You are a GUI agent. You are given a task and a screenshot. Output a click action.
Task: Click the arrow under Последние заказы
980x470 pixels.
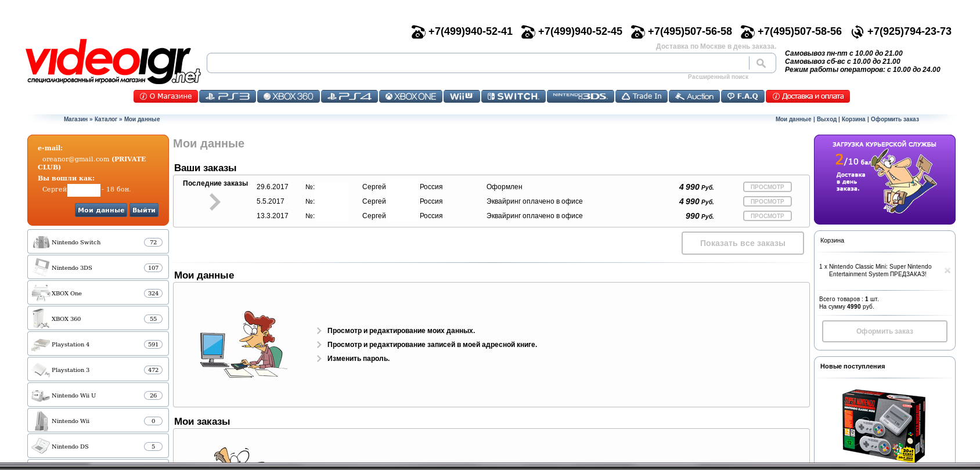pyautogui.click(x=215, y=201)
